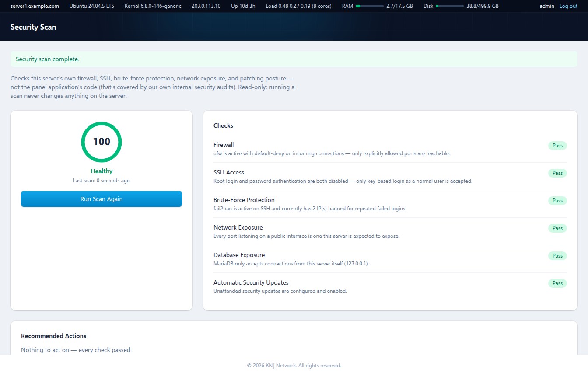
Task: Click the Run Scan Again button
Action: [101, 199]
